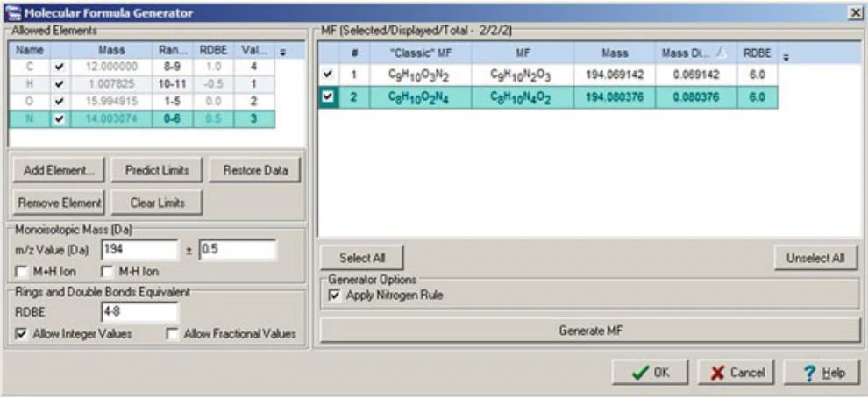Click the column options icon in Allowed Elements header
Screen dimensions: 868x399
pos(283,52)
